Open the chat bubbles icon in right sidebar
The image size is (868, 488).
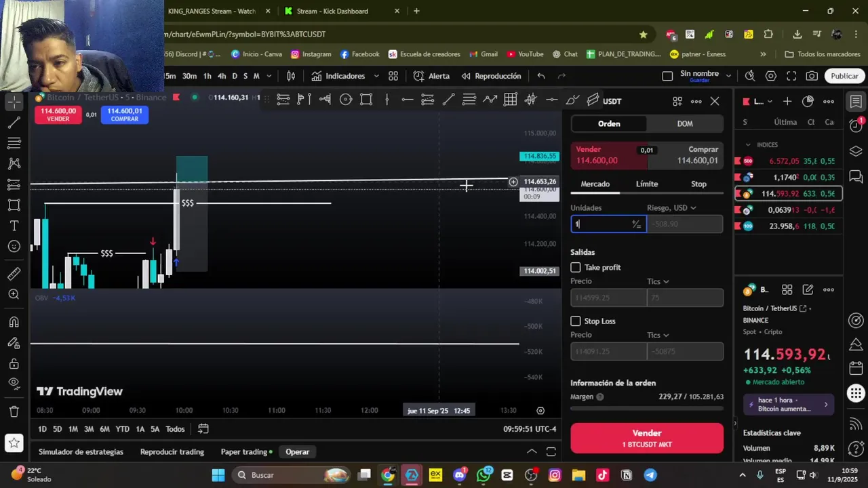856,177
